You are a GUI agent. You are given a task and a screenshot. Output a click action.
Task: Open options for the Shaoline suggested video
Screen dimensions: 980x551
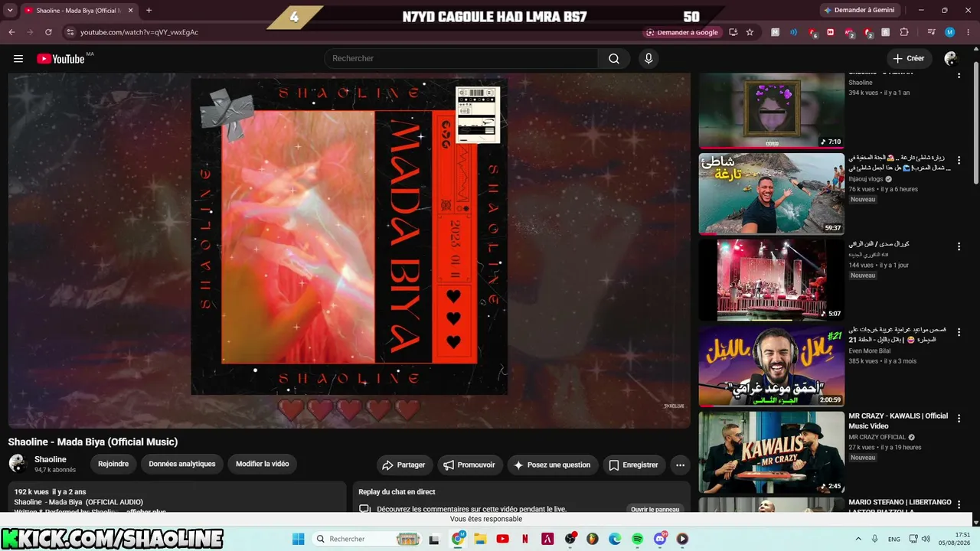[x=959, y=75]
